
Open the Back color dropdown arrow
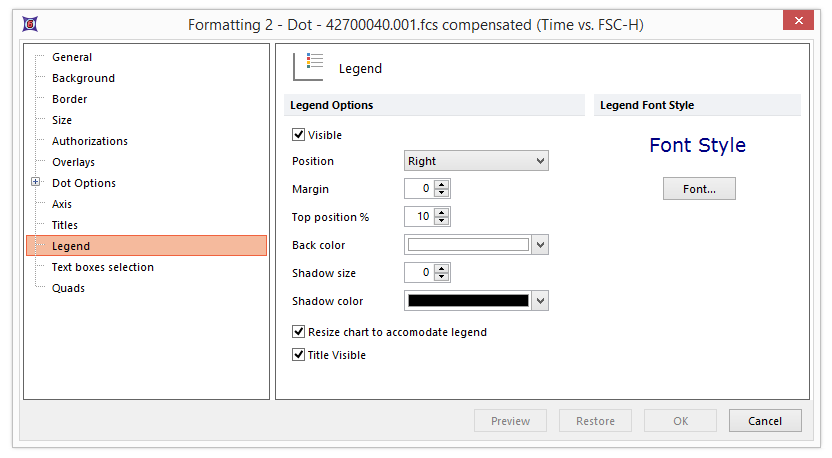(541, 245)
